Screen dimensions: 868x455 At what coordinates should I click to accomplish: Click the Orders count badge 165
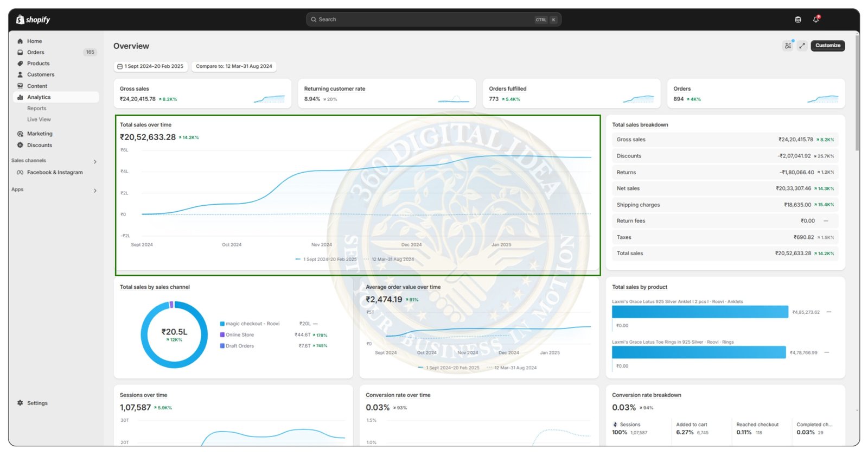(90, 52)
